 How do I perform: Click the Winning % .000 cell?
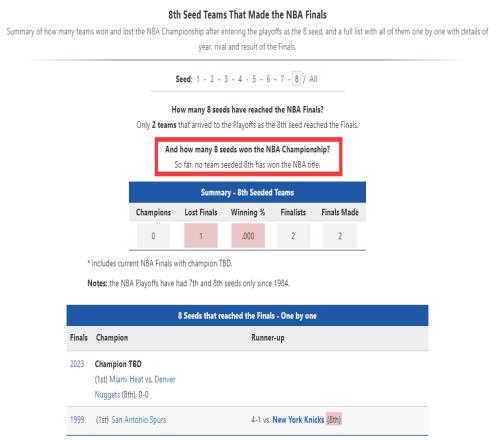pos(248,236)
